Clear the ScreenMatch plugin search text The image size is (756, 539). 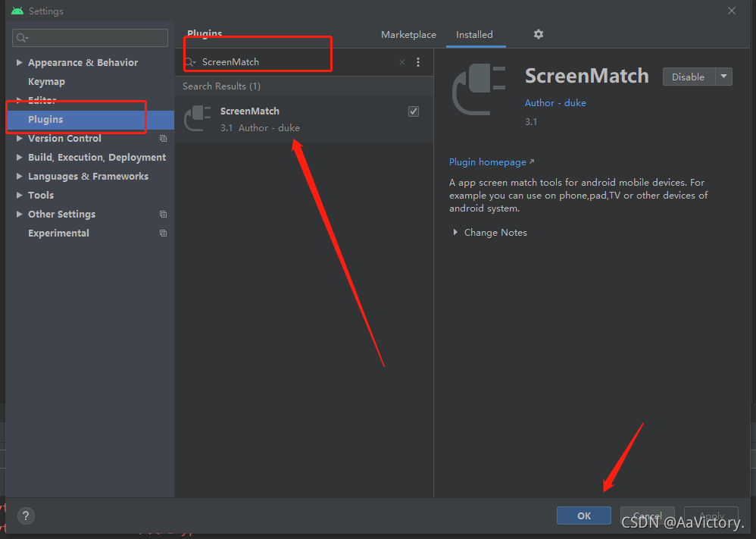(x=402, y=62)
